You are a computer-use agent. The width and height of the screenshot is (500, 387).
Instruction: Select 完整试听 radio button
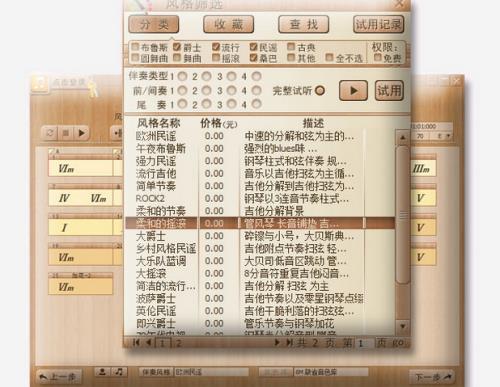tap(319, 90)
